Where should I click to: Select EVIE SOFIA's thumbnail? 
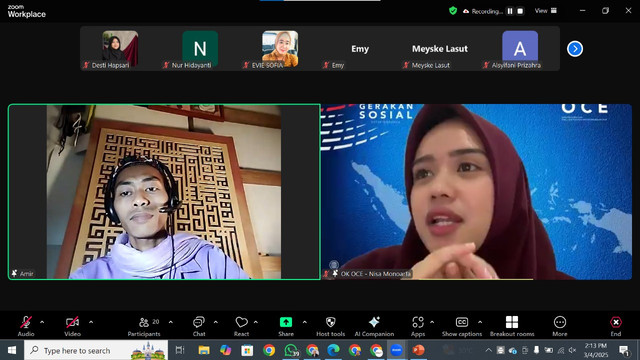[x=280, y=49]
